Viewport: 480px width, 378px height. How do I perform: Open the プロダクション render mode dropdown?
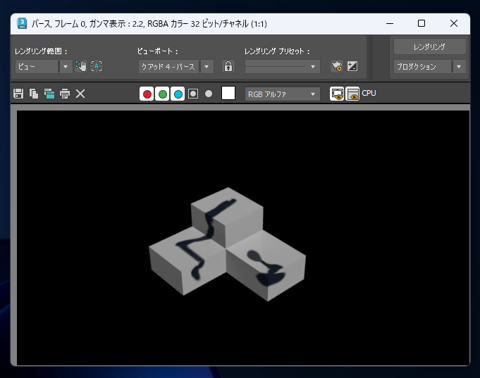(x=430, y=67)
